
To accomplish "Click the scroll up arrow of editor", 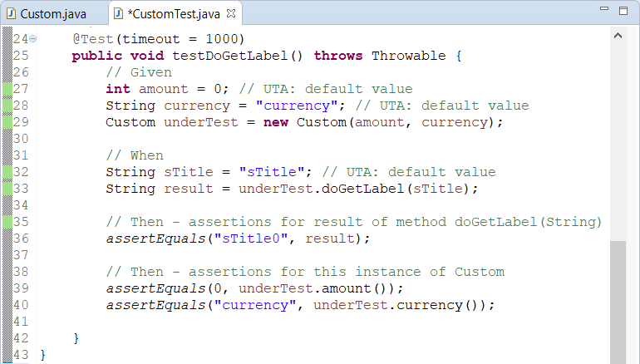I will [618, 36].
